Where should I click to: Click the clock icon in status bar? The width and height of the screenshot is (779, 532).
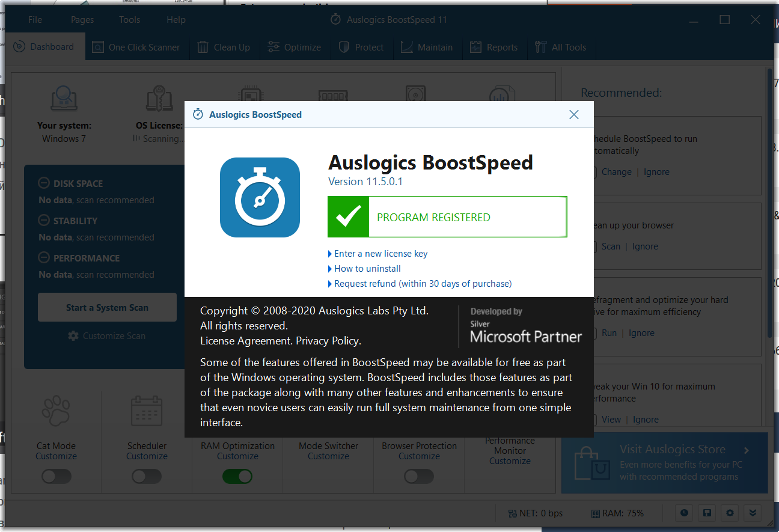click(684, 513)
